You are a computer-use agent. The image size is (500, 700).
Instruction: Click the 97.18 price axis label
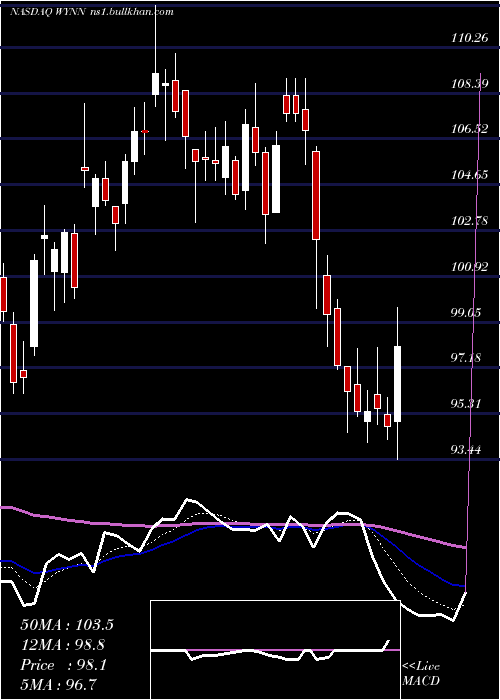pyautogui.click(x=466, y=358)
